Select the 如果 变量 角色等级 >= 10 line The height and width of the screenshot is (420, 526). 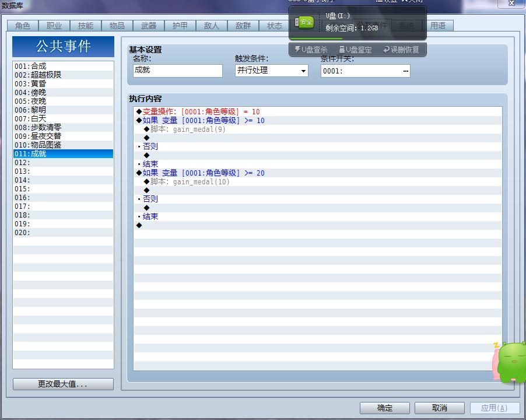coord(318,120)
